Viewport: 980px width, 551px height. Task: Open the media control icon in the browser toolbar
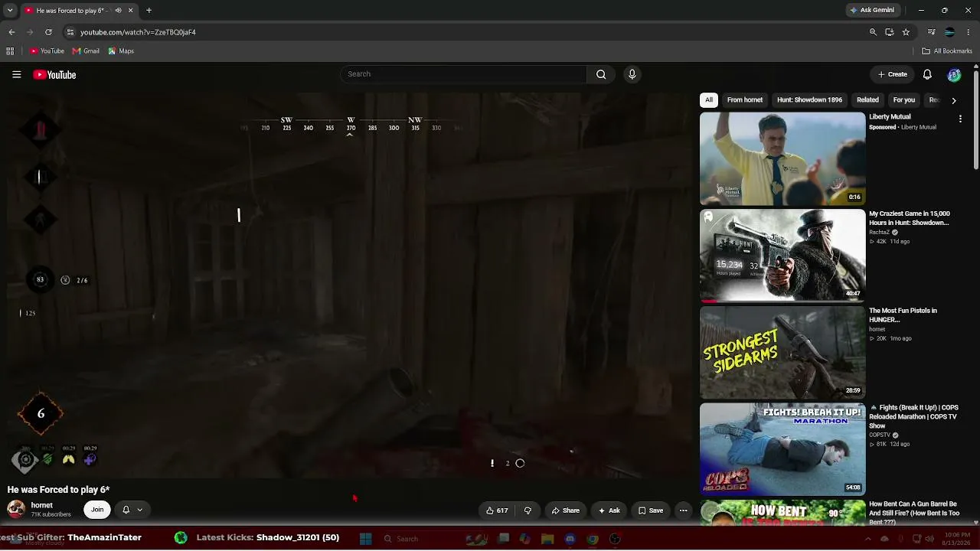tap(931, 32)
